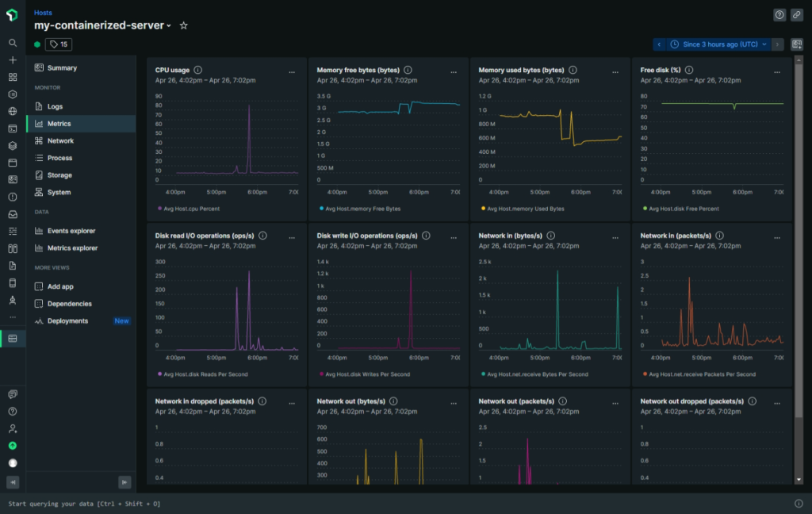Open the search icon in the left rail
812x514 pixels.
tap(13, 43)
